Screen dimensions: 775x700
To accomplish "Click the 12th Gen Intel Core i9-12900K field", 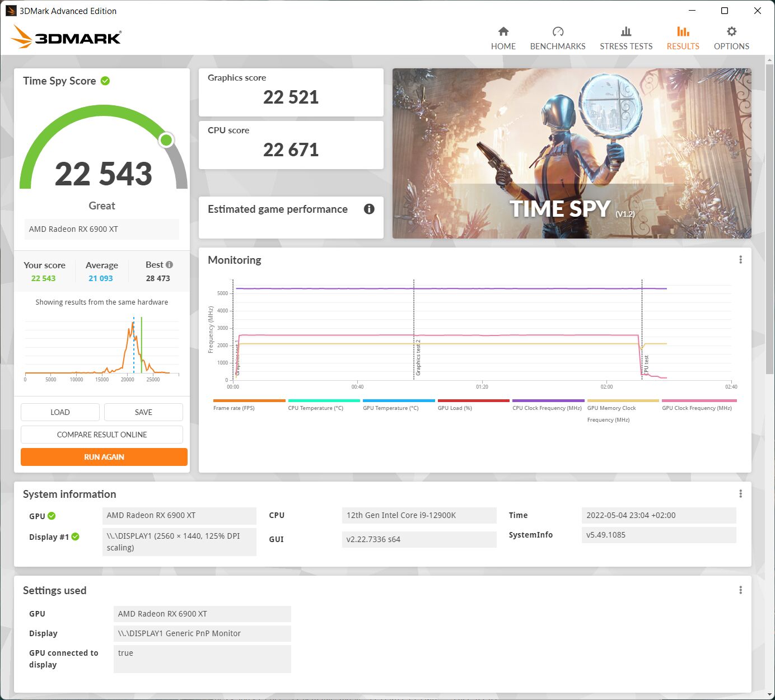I will pos(419,515).
